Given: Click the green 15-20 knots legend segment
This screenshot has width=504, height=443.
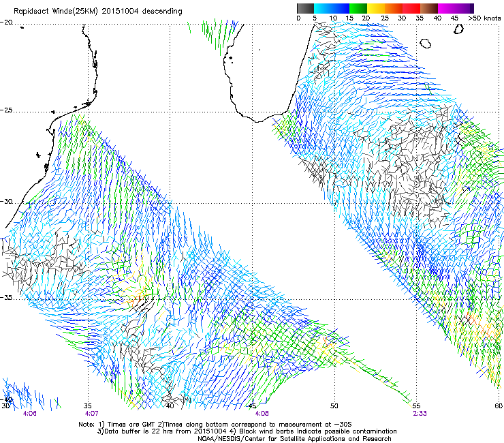Looking at the screenshot, I should coord(358,8).
